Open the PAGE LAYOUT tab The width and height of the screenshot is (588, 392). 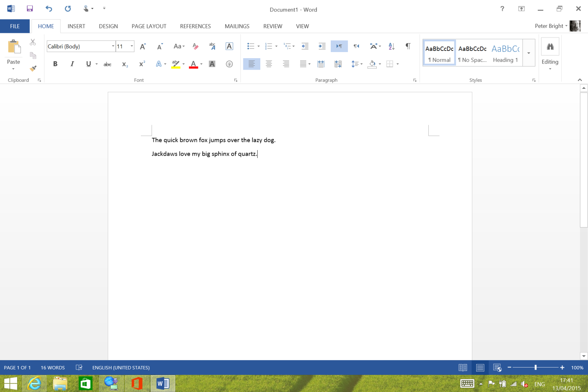click(x=149, y=26)
